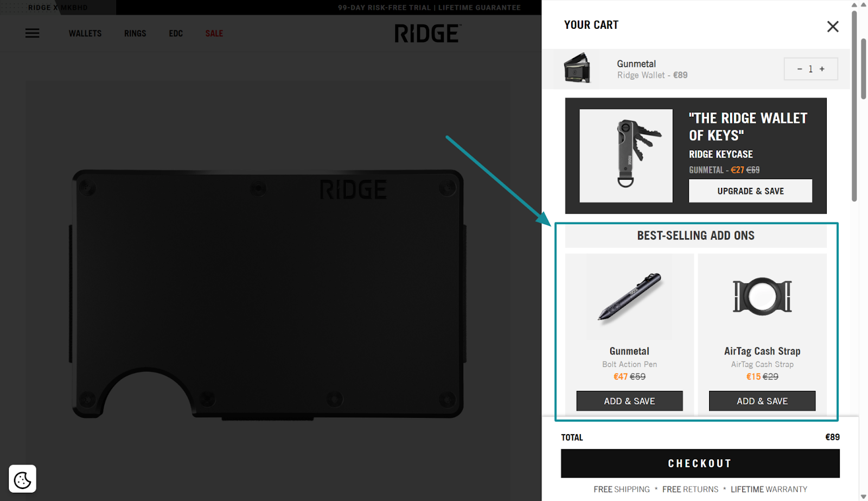Add & Save the Bolt Action Pen

pos(629,401)
